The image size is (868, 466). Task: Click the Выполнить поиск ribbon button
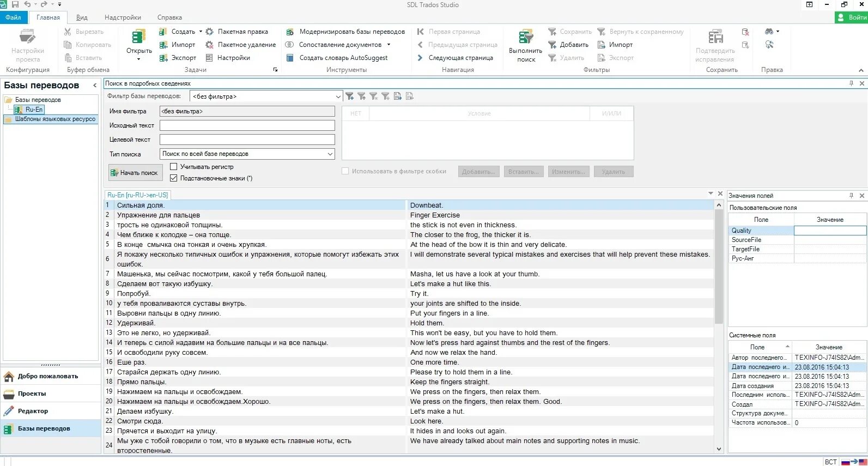[525, 45]
